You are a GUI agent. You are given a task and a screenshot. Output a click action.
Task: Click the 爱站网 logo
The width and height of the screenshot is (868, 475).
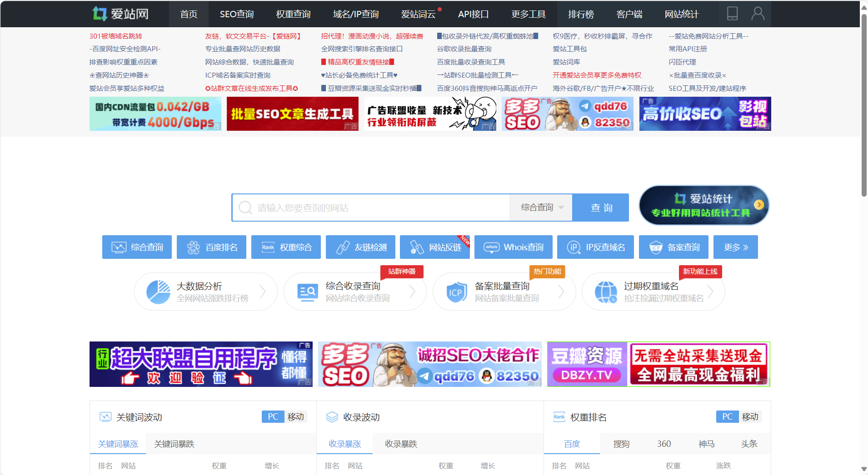120,14
